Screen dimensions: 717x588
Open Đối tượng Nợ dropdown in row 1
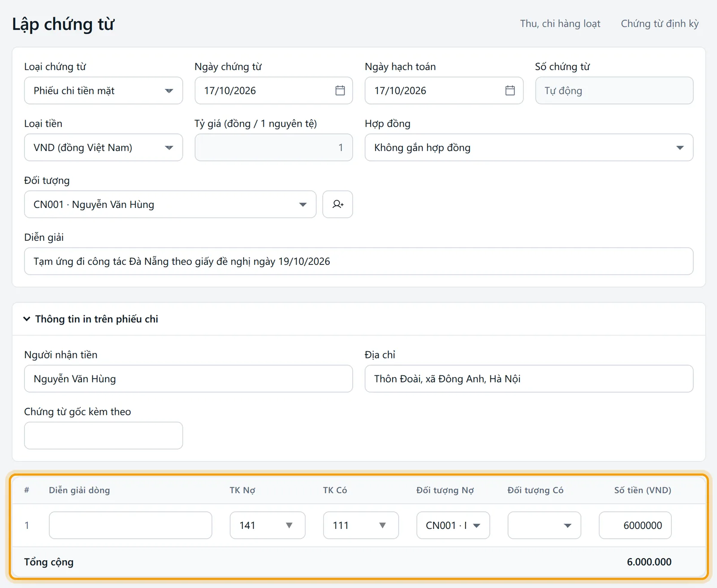click(x=453, y=525)
